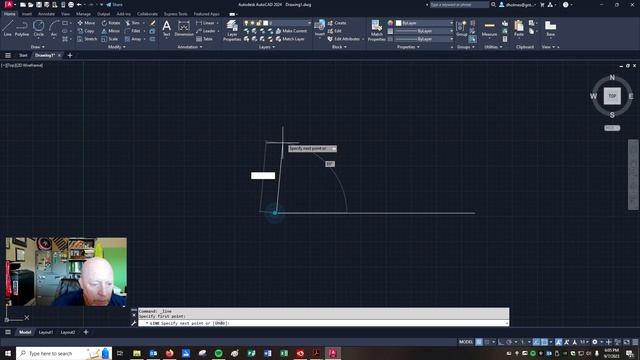Screen dimensions: 640x360
Task: Open the Manage ribbon tab
Action: coord(83,14)
